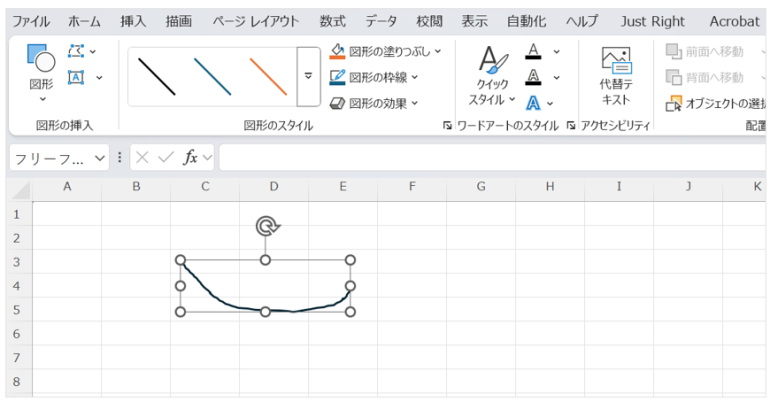Switch to the 校閲 tab
The height and width of the screenshot is (402, 770).
tap(429, 22)
